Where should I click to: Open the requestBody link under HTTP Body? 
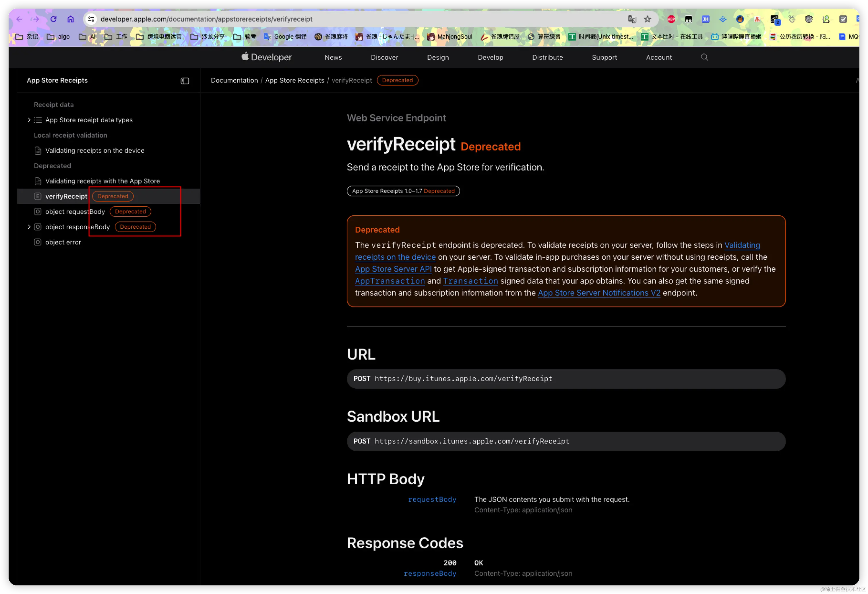tap(432, 500)
